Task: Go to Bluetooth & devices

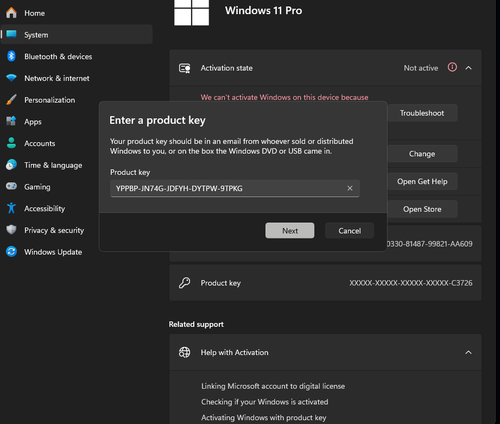Action: 77,56
